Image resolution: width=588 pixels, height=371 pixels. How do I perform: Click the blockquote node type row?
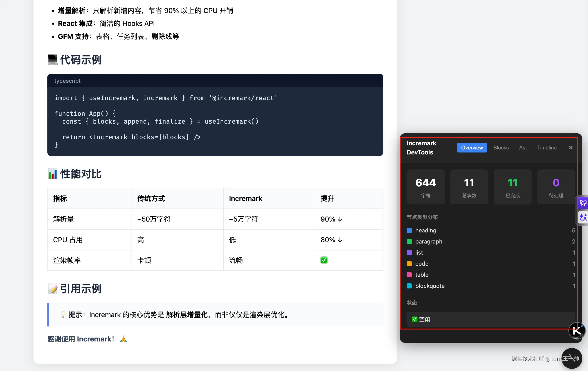tap(430, 286)
